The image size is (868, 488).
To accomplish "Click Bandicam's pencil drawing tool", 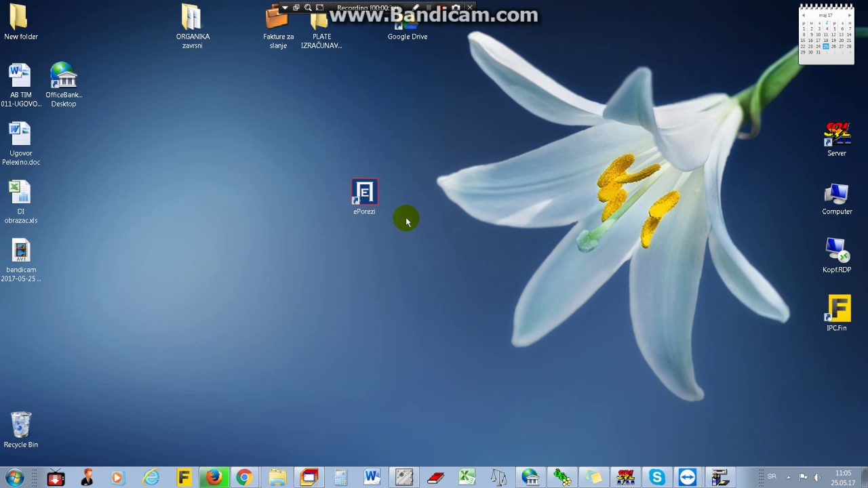I will [x=415, y=7].
